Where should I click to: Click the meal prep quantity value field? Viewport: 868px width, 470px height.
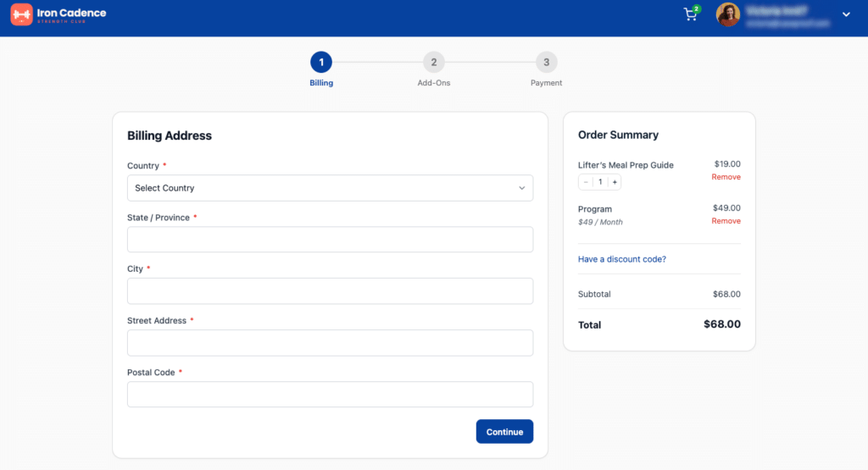click(600, 182)
